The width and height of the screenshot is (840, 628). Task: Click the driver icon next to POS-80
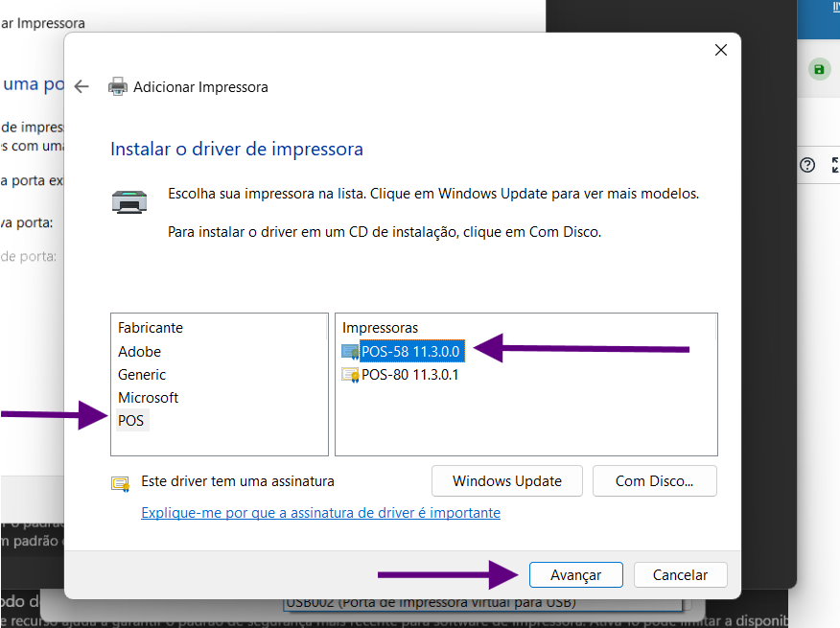tap(350, 375)
